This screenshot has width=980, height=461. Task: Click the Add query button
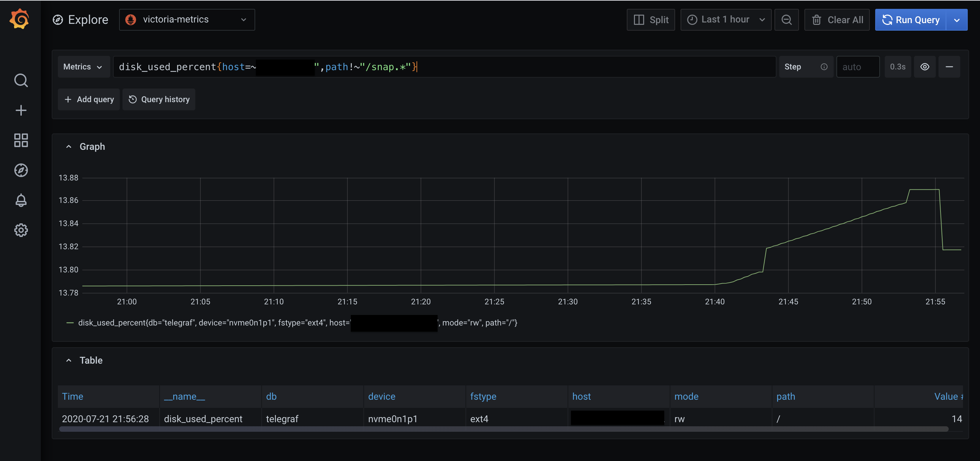(x=88, y=99)
